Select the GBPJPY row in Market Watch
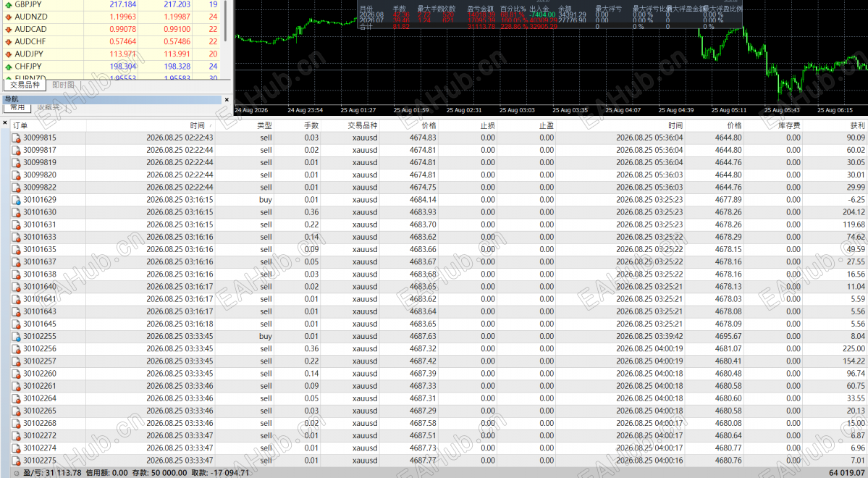Screen dimensions: 868x478 (111, 4)
